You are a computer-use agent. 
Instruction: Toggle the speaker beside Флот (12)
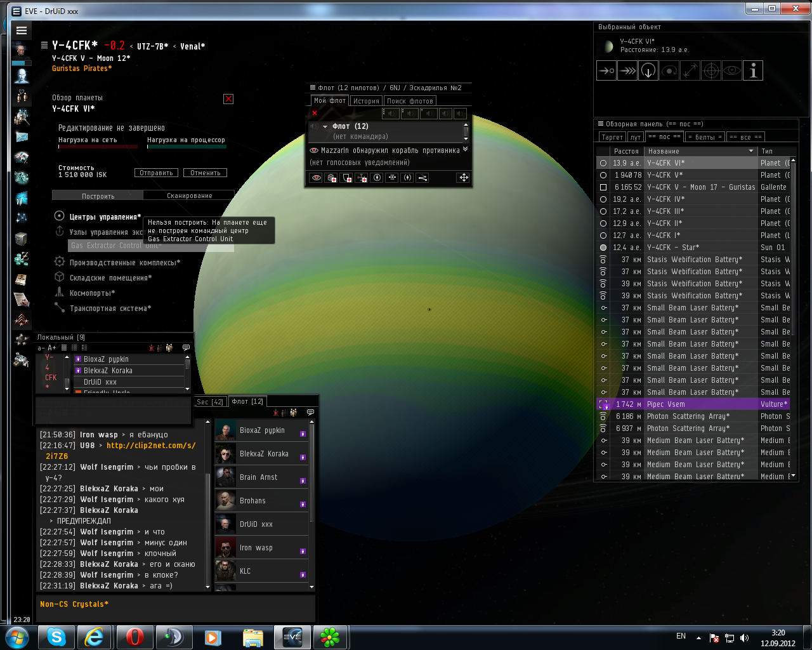tap(313, 126)
